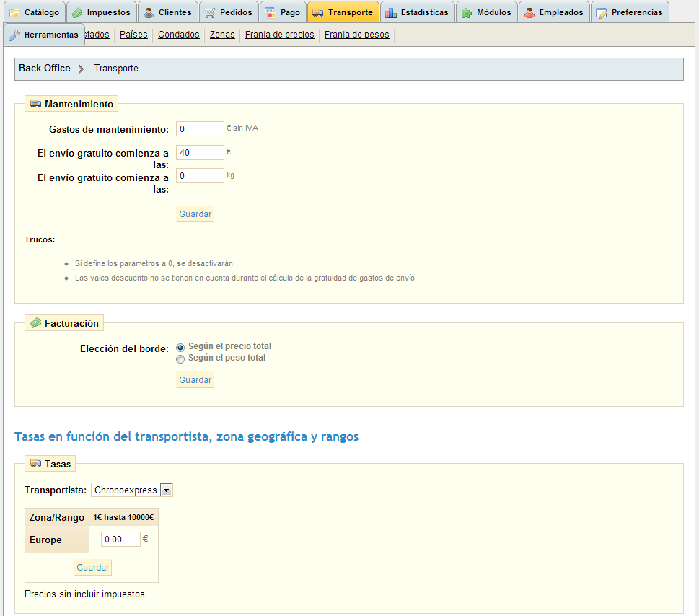
Task: Click the Estadísticas bar chart icon
Action: click(x=391, y=13)
